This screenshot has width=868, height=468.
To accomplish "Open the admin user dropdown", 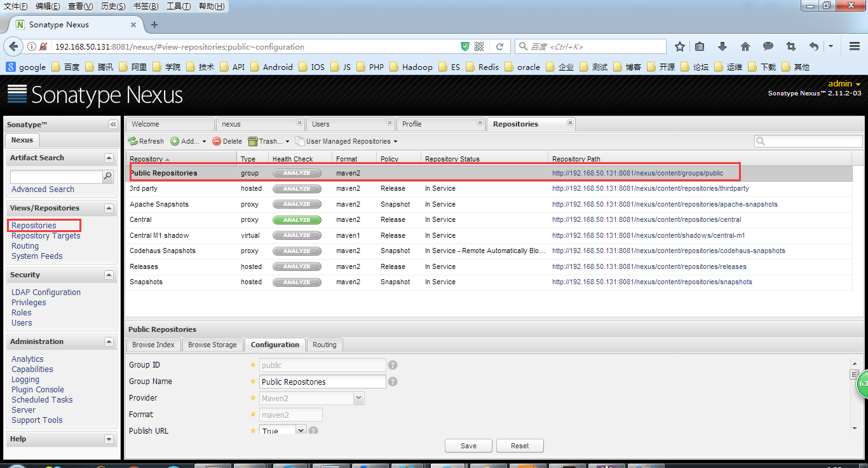I will coord(844,84).
